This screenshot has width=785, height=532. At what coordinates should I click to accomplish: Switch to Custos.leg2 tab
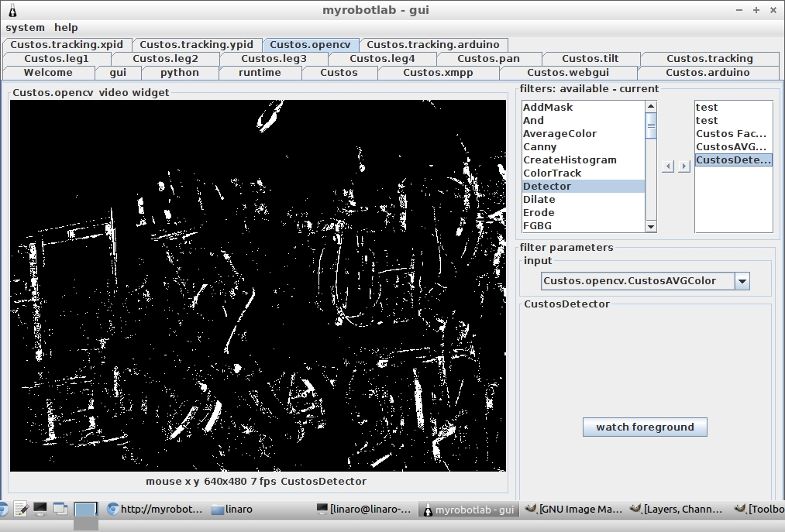pyautogui.click(x=165, y=59)
